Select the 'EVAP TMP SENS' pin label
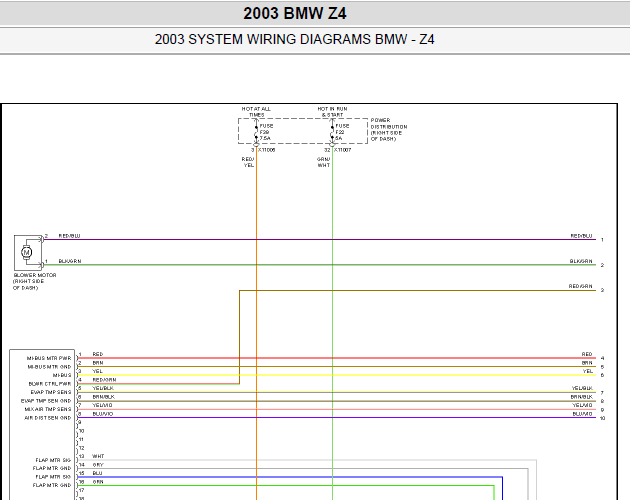The height and width of the screenshot is (500, 630). coord(51,392)
